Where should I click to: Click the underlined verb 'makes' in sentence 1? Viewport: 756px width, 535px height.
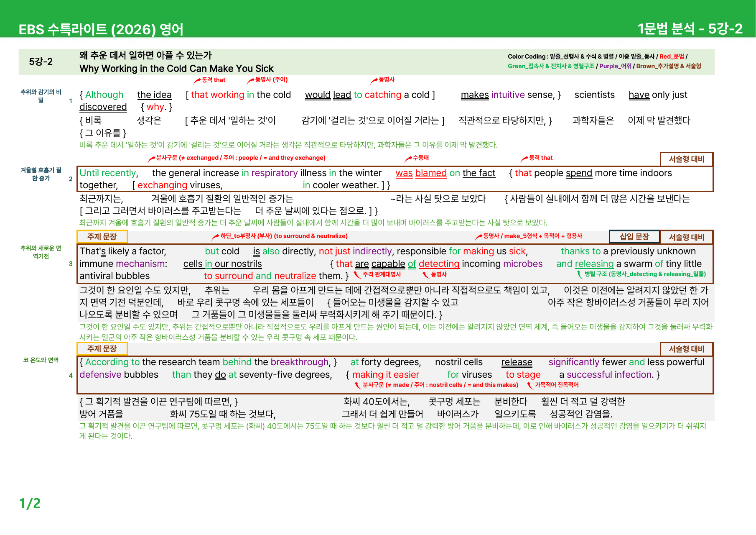(x=475, y=95)
